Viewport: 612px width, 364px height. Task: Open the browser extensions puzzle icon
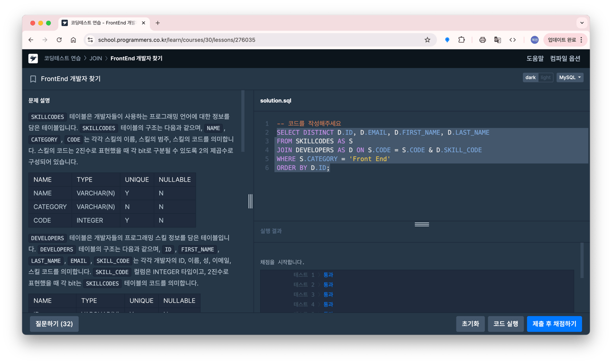[461, 40]
